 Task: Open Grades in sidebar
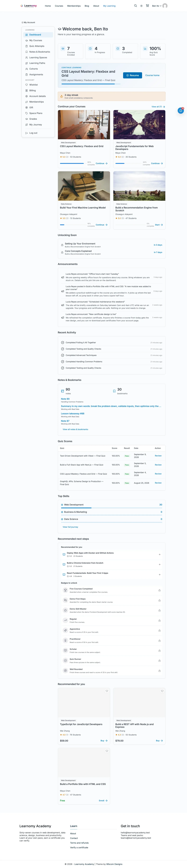click(38, 119)
